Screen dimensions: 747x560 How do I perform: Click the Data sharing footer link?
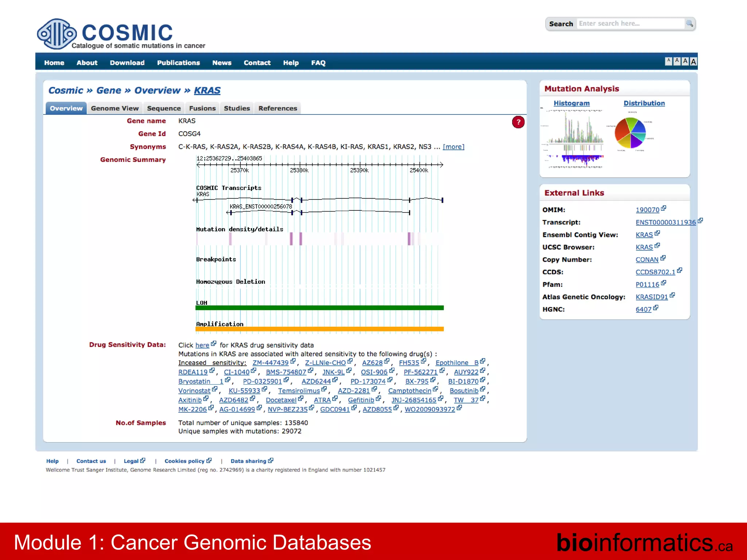(248, 461)
